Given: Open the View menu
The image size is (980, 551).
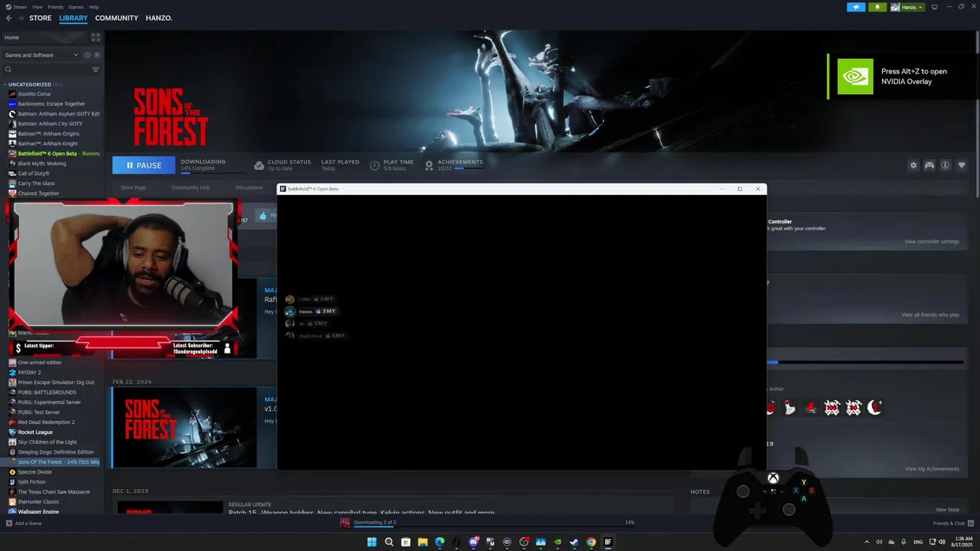Looking at the screenshot, I should [x=38, y=7].
